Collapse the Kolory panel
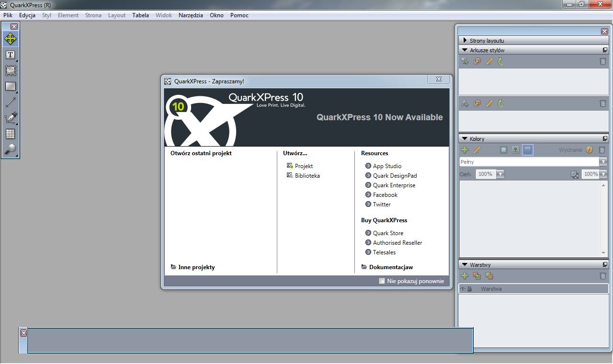Viewport: 613px width, 364px height. pos(465,138)
